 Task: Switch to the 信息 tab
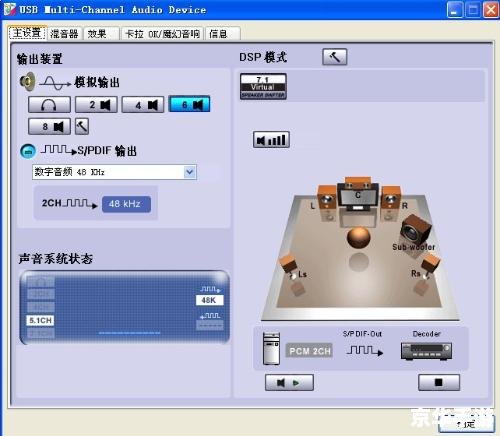[x=222, y=33]
